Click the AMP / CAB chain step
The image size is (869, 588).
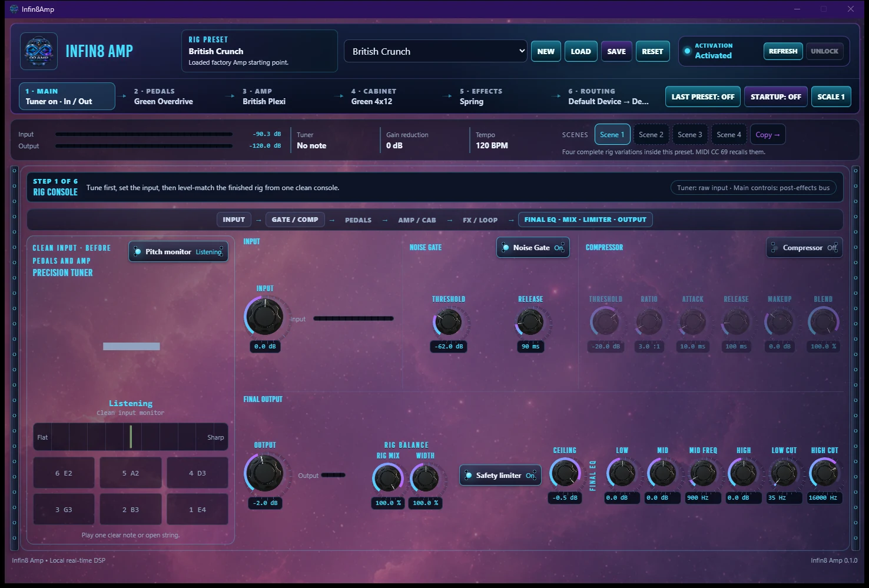point(417,220)
